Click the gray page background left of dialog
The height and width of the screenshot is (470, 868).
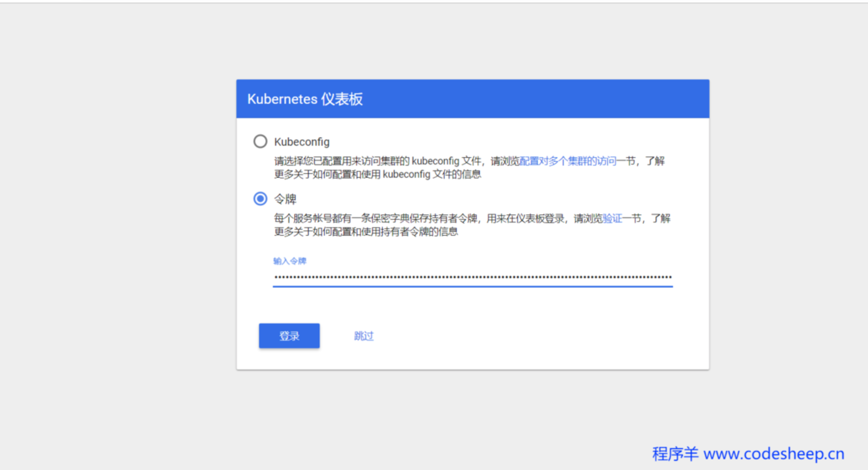(x=115, y=229)
